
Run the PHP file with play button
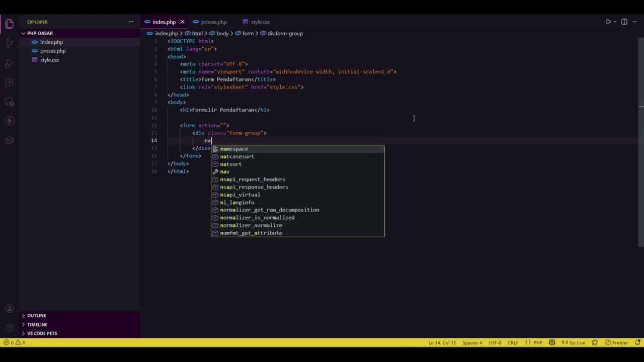pos(608,22)
